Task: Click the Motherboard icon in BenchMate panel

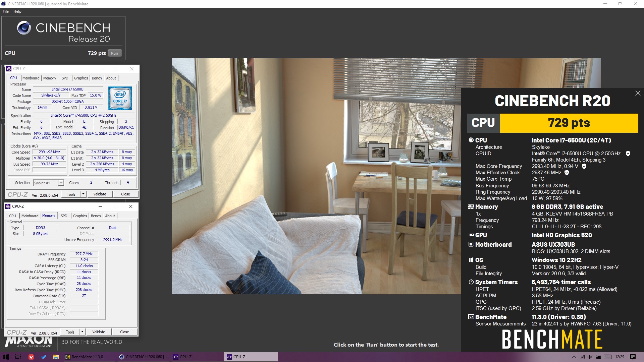Action: pyautogui.click(x=471, y=244)
